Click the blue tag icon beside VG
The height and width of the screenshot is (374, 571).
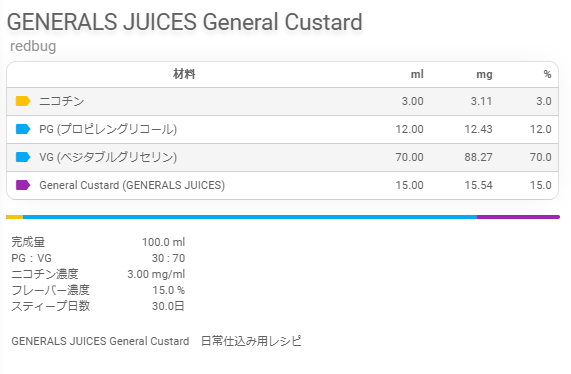click(x=23, y=157)
